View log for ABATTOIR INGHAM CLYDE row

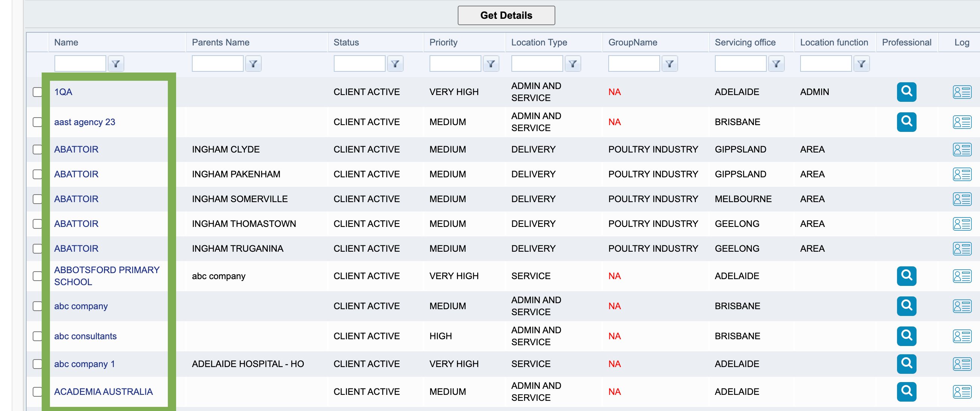pyautogui.click(x=962, y=149)
